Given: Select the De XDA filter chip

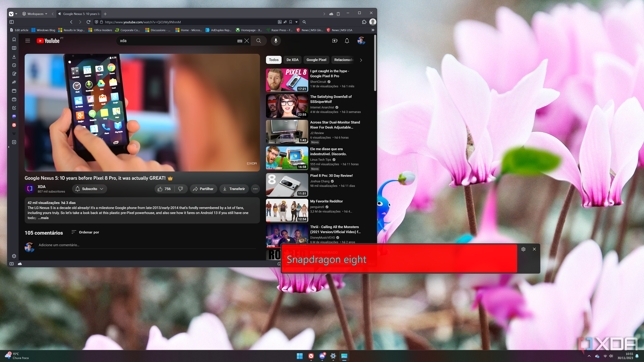Looking at the screenshot, I should coord(292,60).
